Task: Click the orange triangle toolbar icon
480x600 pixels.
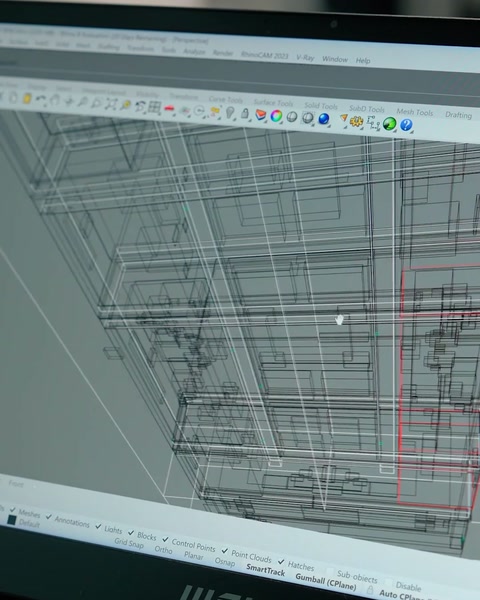Action: [x=344, y=120]
